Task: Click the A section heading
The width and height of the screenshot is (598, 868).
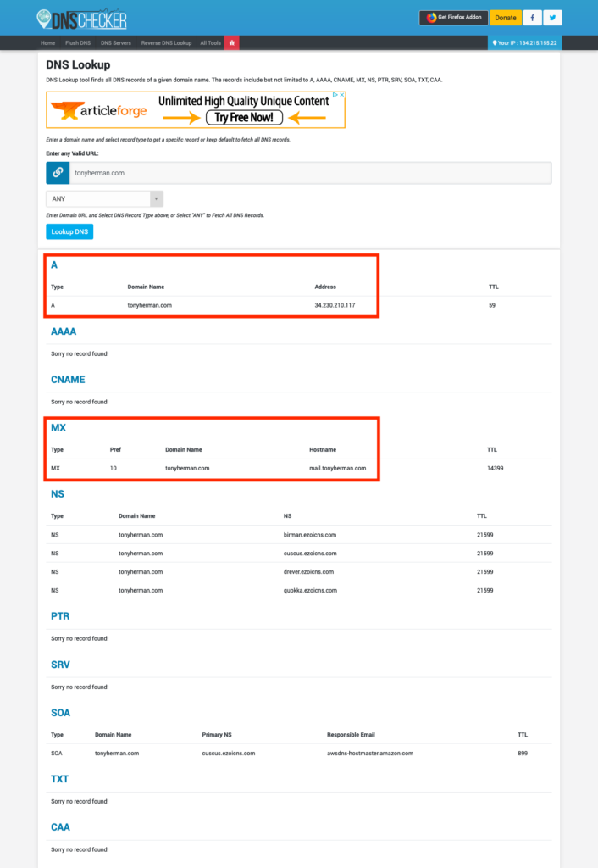Action: click(54, 264)
